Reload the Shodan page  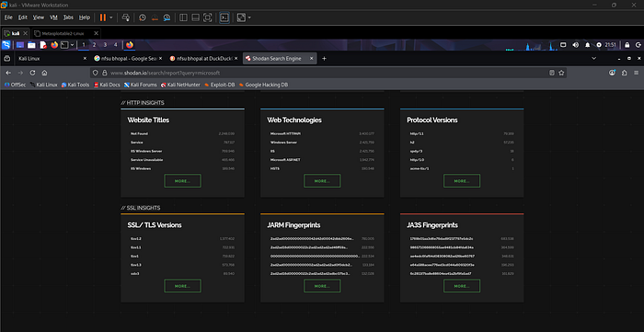click(x=32, y=73)
